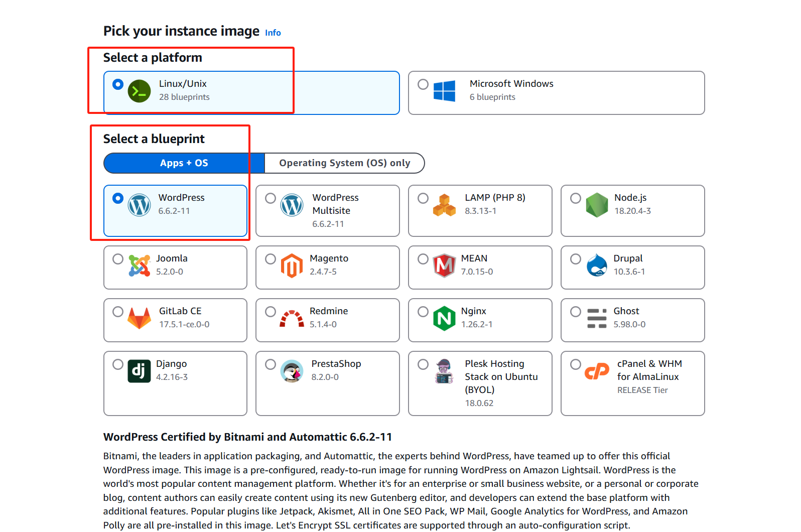Click the "6 blueprints" text

click(492, 97)
